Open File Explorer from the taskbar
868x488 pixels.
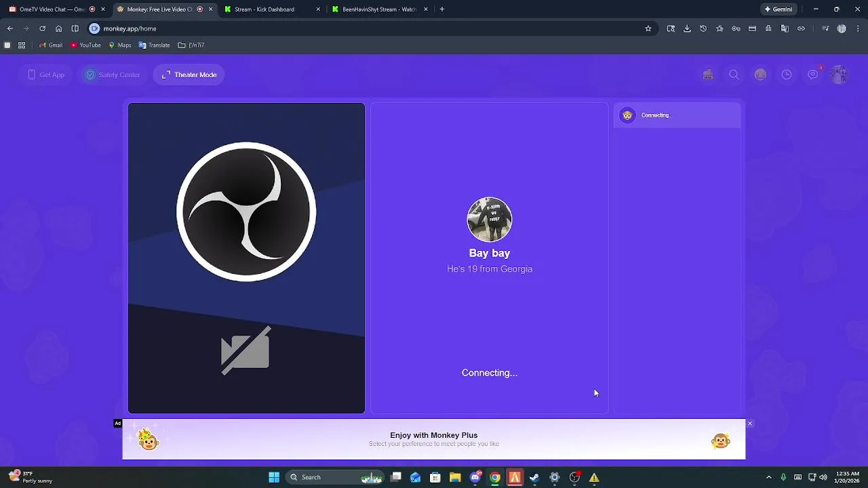point(455,477)
